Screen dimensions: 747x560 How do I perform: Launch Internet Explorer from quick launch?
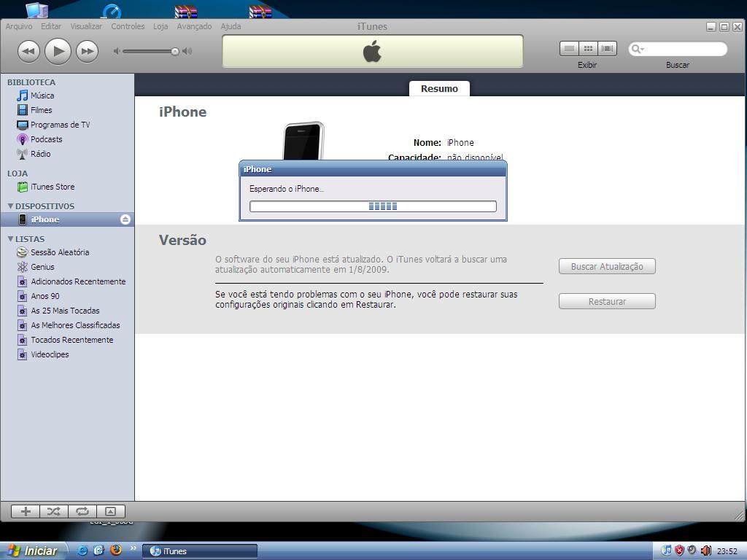pos(82,551)
